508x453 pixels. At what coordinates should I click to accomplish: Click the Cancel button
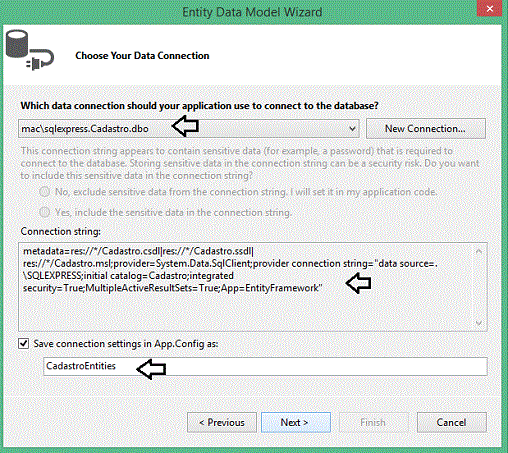pyautogui.click(x=452, y=422)
